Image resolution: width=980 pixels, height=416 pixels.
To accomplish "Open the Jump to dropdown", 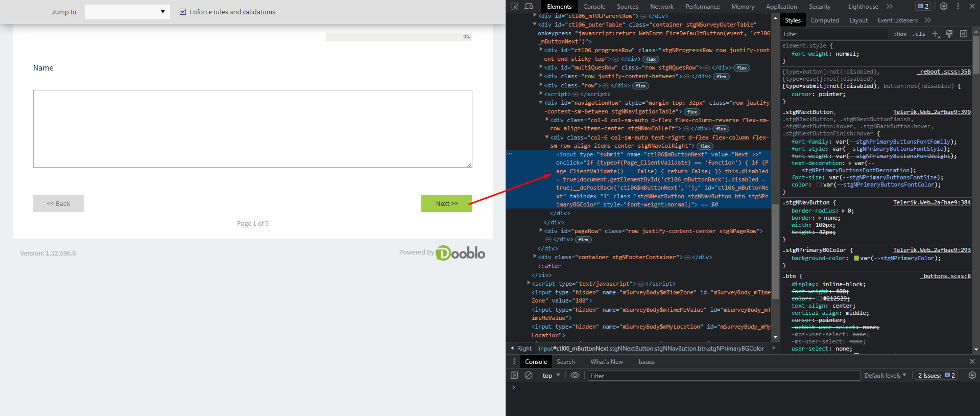I will pyautogui.click(x=128, y=12).
